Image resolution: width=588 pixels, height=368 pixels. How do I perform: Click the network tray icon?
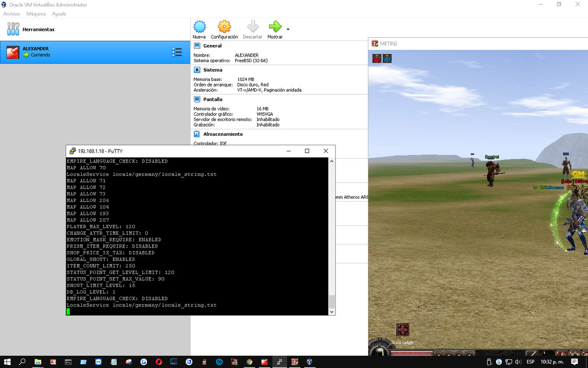pyautogui.click(x=509, y=362)
